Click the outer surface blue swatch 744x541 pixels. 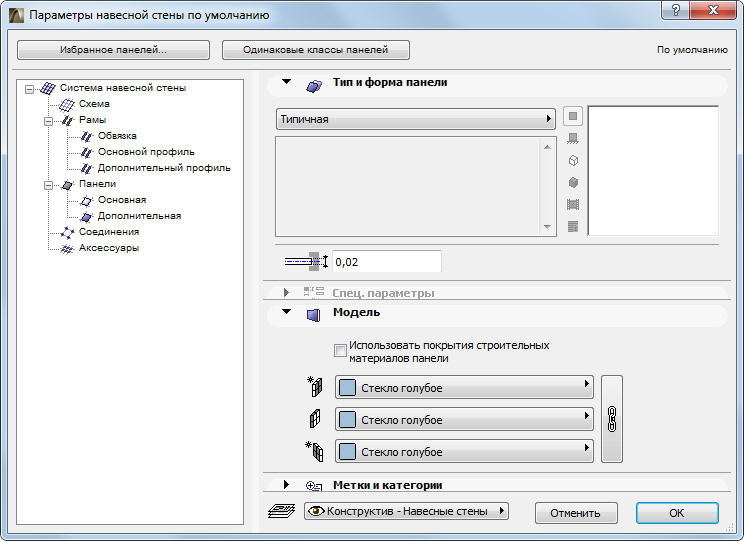point(347,388)
